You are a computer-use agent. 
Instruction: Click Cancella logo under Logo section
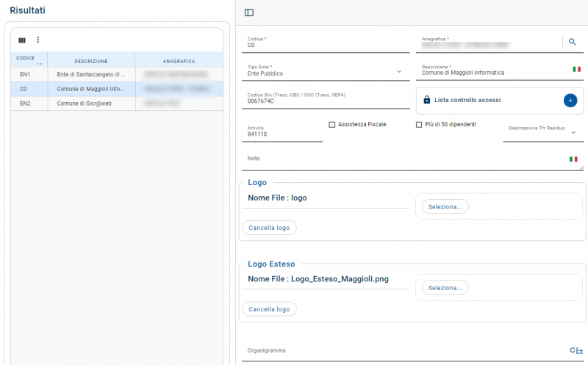(269, 228)
